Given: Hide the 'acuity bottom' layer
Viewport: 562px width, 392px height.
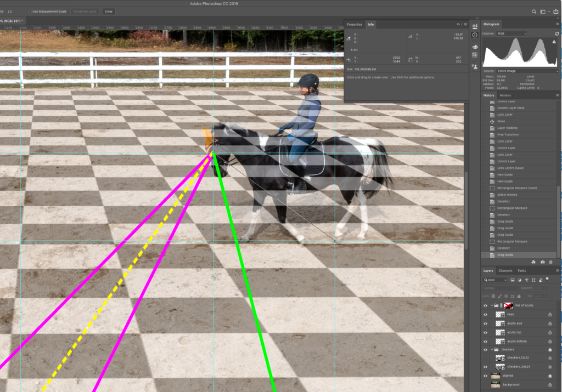Looking at the screenshot, I should click(486, 341).
